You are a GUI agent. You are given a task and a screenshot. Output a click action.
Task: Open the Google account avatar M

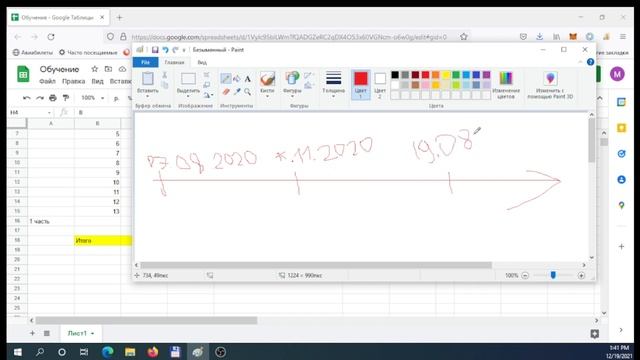[x=617, y=74]
